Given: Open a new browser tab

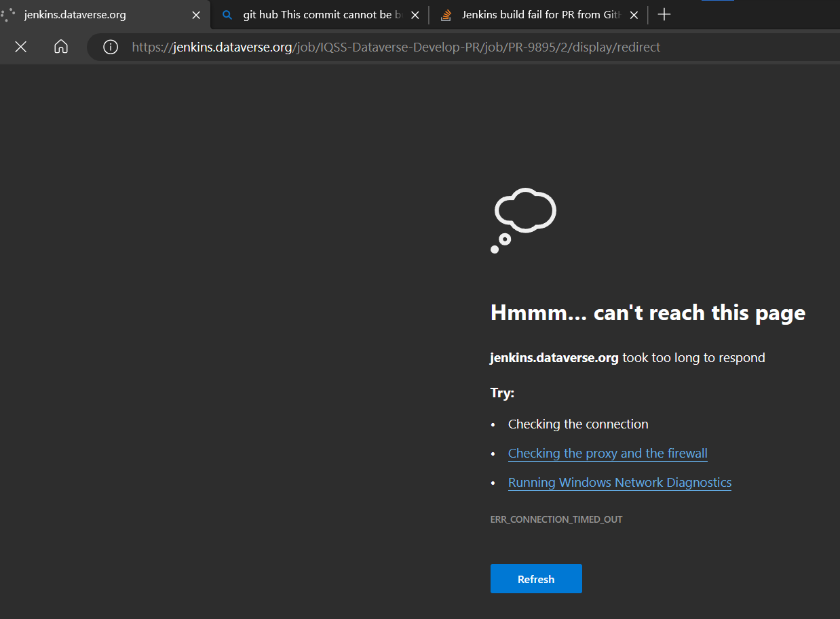Looking at the screenshot, I should [x=664, y=15].
